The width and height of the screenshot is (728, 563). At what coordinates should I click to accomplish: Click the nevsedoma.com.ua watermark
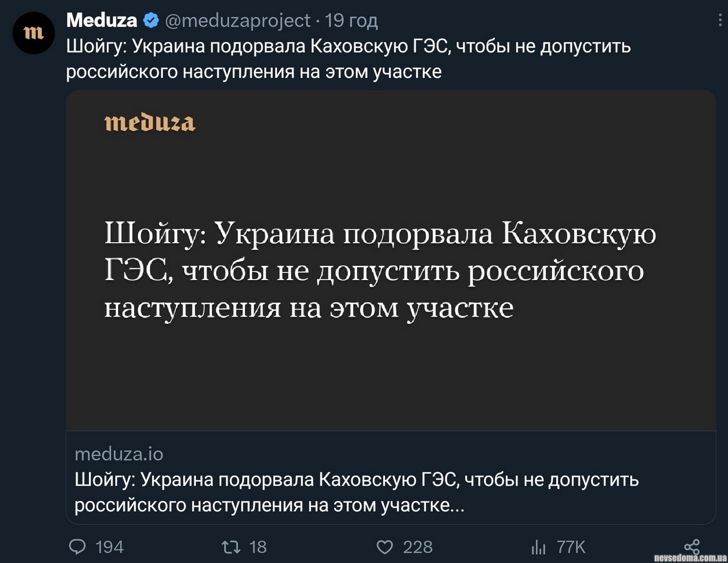coord(690,558)
